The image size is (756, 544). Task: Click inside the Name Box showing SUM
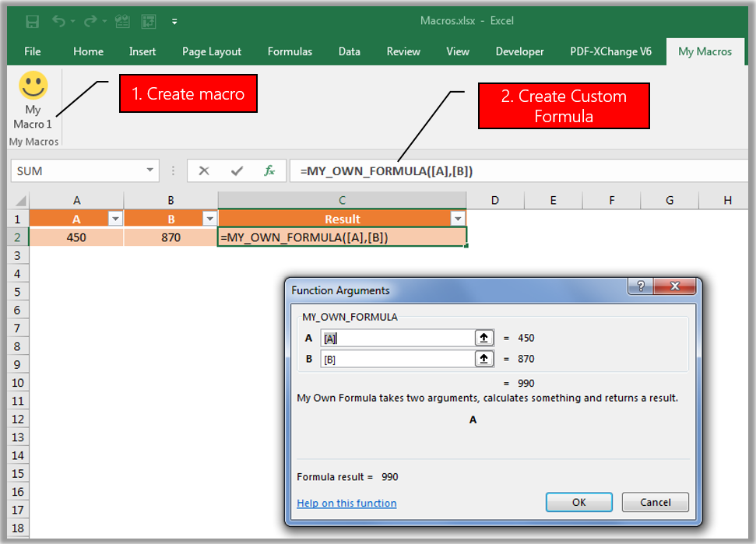tap(77, 171)
